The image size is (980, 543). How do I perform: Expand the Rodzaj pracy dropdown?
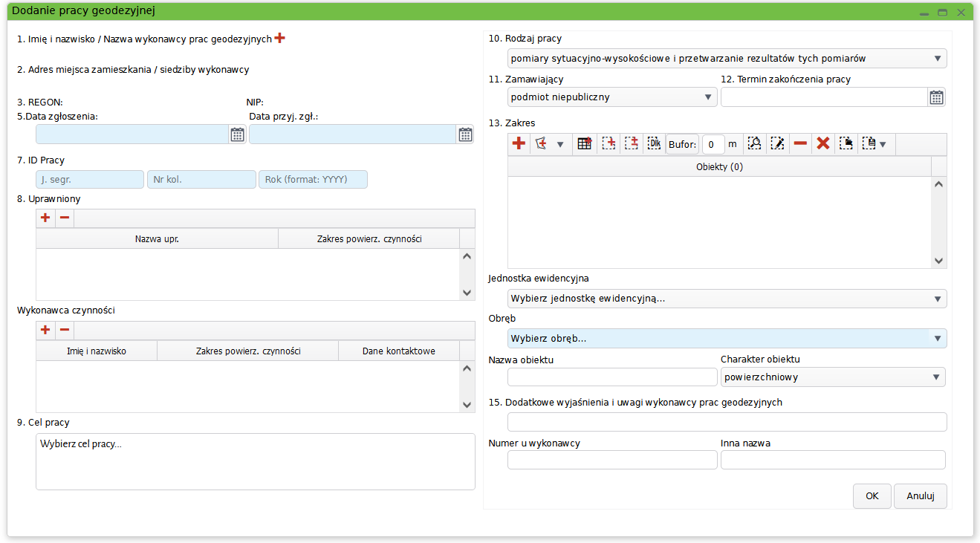[938, 59]
